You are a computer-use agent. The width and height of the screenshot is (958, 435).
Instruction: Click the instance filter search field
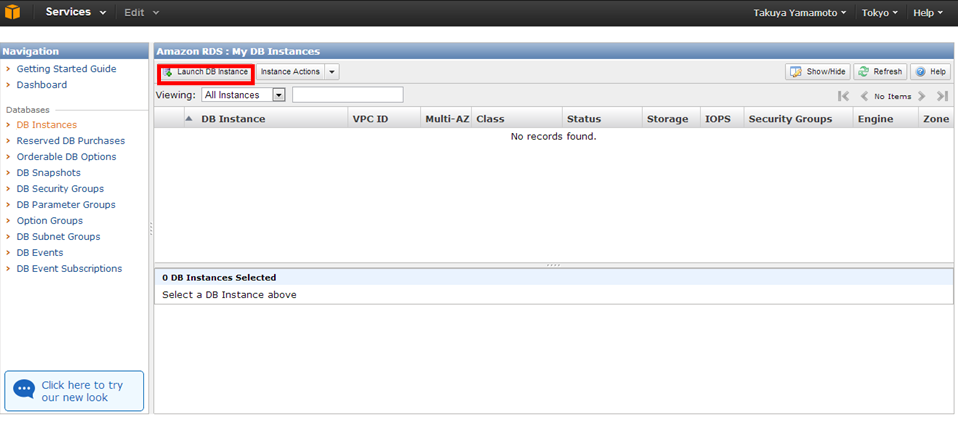tap(348, 95)
